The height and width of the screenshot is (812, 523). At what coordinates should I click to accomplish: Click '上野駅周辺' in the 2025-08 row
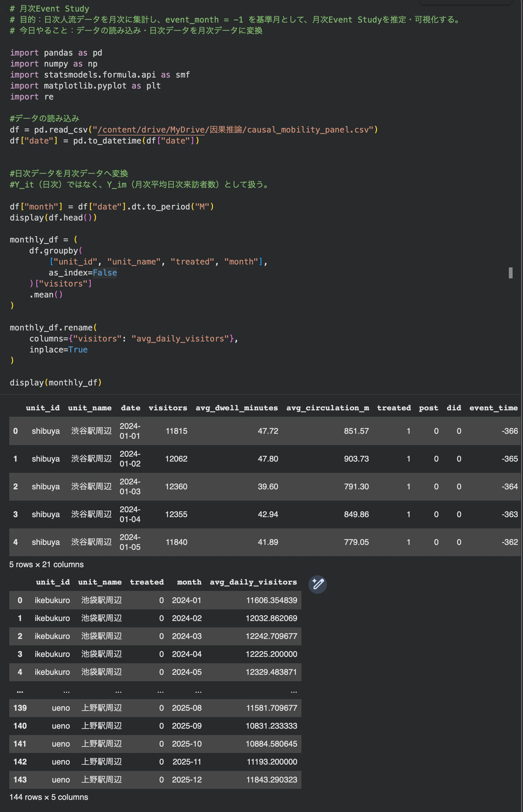click(x=102, y=708)
